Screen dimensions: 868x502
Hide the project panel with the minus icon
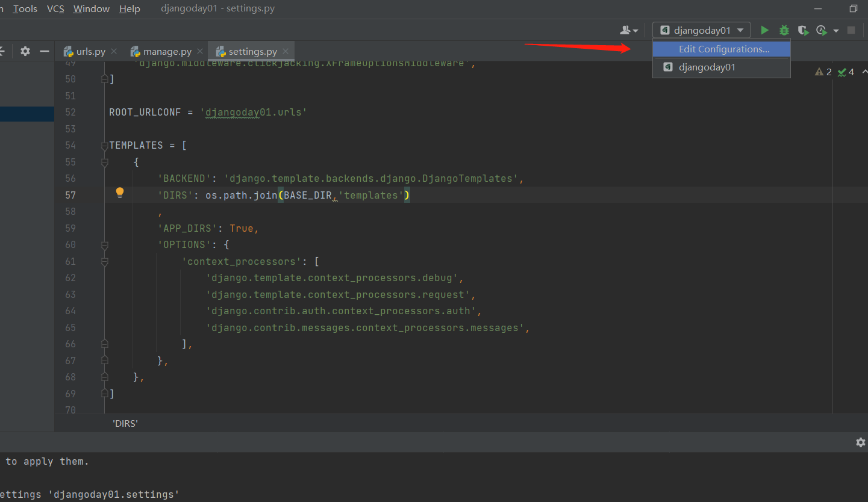[45, 51]
